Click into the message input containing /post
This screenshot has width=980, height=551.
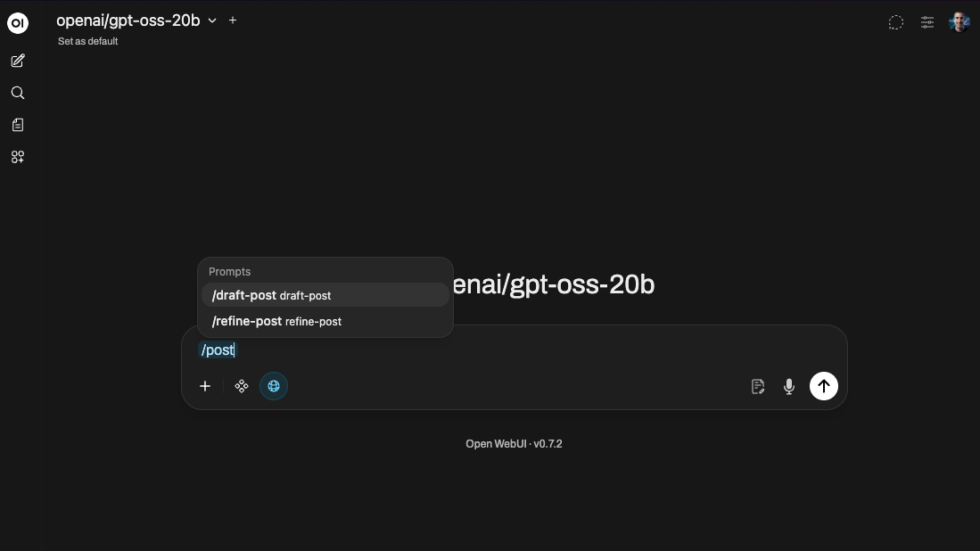pos(514,350)
